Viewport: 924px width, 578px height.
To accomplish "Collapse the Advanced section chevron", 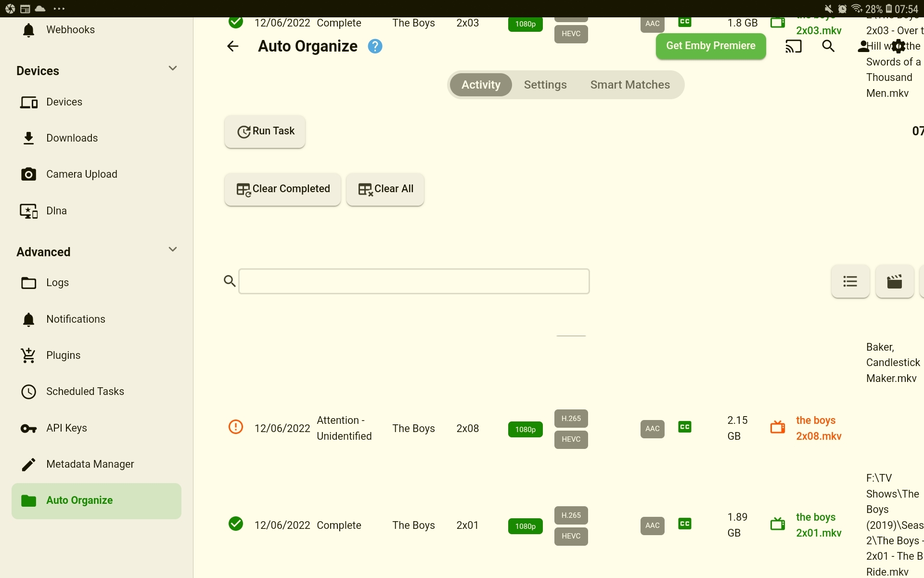I will [x=173, y=250].
